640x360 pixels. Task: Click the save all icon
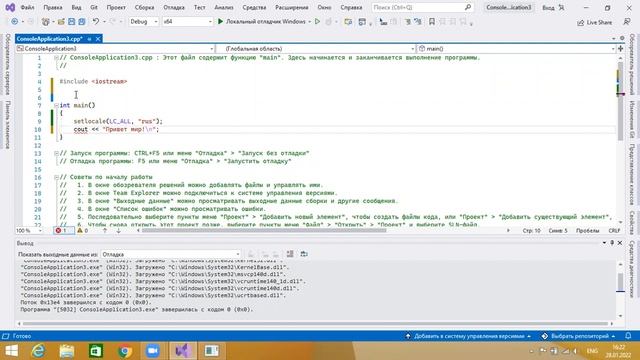[82, 22]
